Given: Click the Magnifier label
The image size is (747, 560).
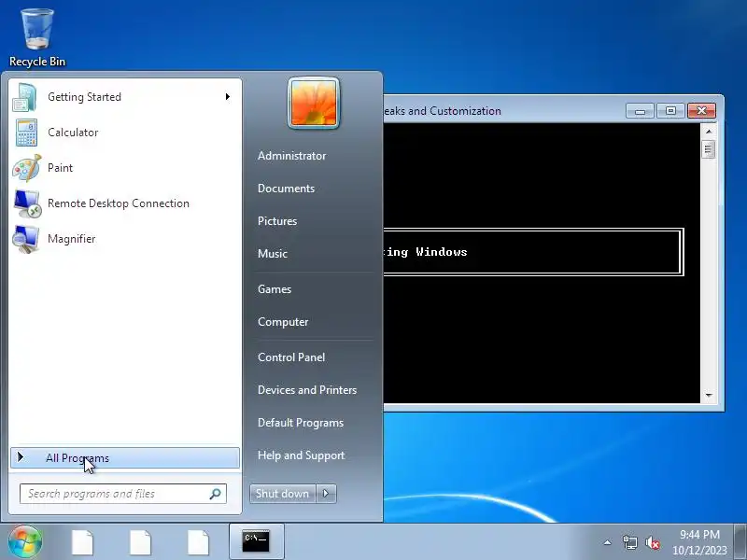Looking at the screenshot, I should pos(72,239).
